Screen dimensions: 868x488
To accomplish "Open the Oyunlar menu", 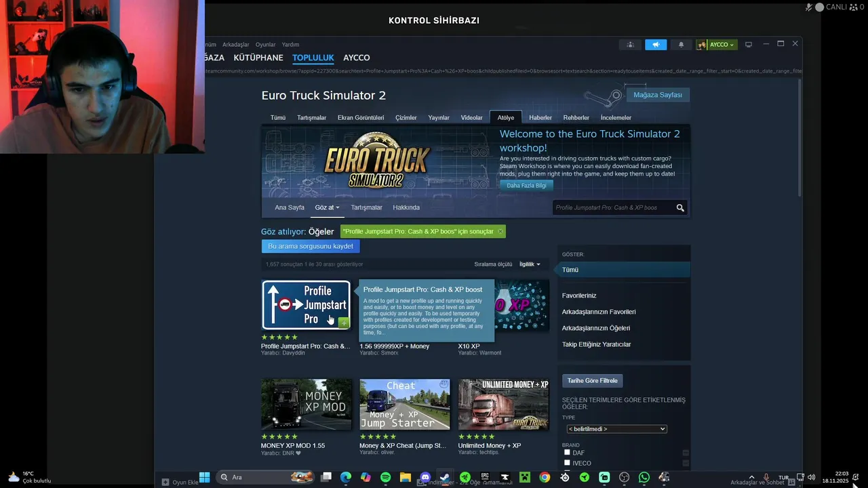I will coord(265,45).
